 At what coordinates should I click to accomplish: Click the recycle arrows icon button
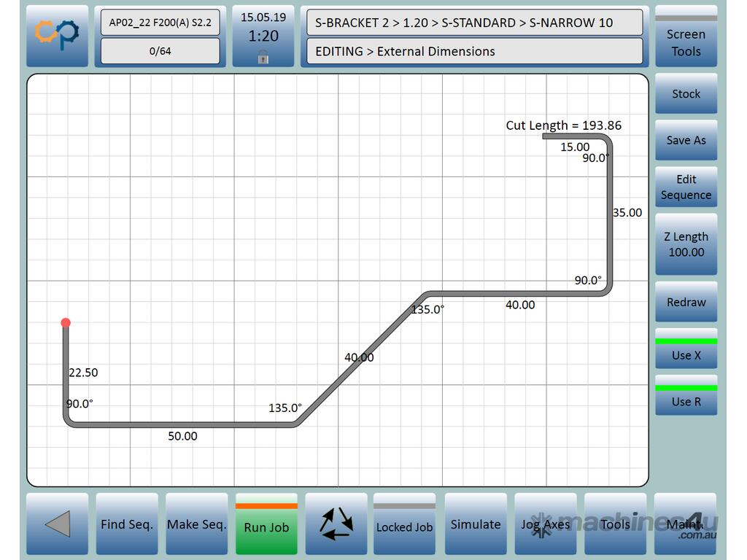coord(336,524)
